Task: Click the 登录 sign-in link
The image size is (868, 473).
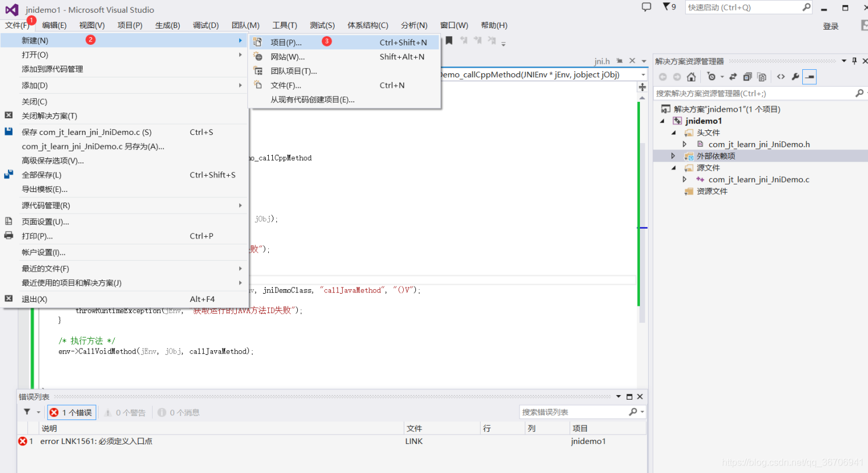Action: 831,26
